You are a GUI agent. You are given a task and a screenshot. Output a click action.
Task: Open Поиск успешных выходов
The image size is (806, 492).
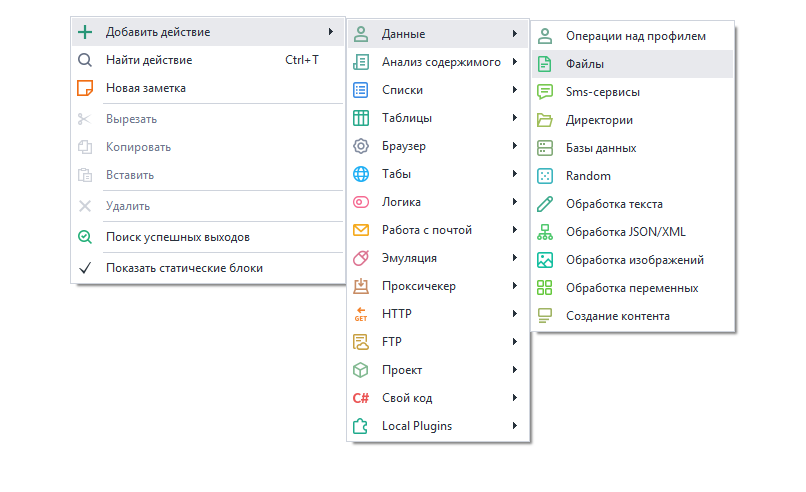click(177, 237)
